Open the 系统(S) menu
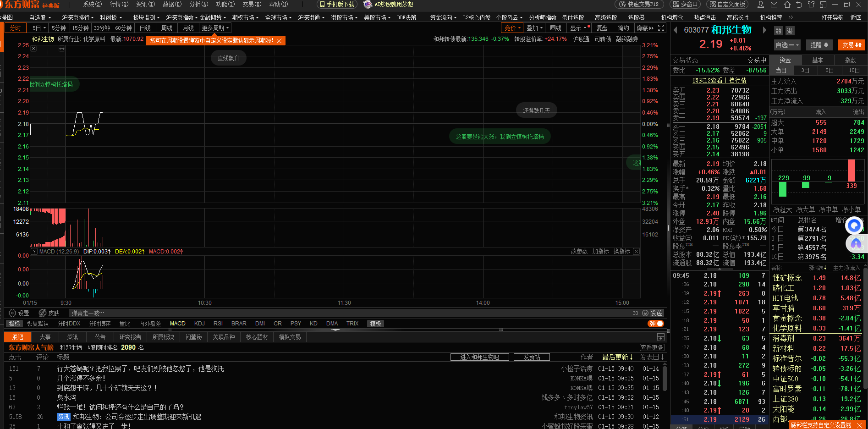Viewport: 868px width, 429px height. coord(93,4)
